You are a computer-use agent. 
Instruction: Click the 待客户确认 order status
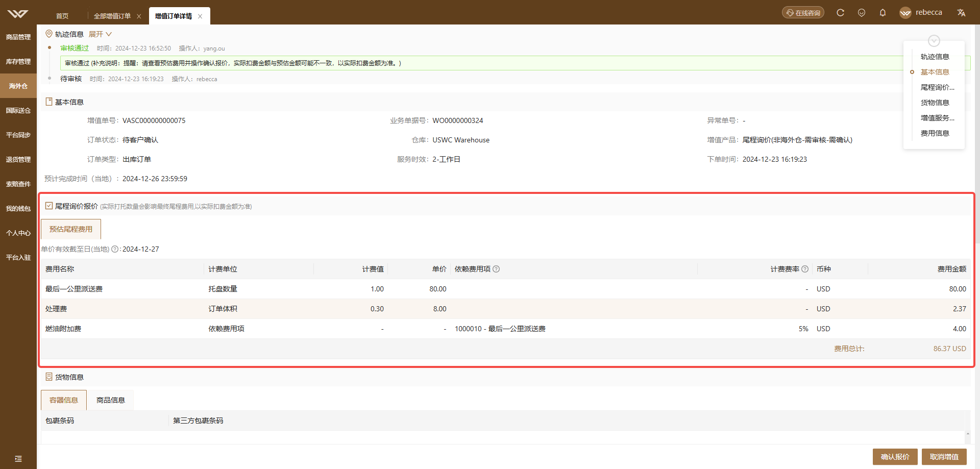tap(140, 140)
